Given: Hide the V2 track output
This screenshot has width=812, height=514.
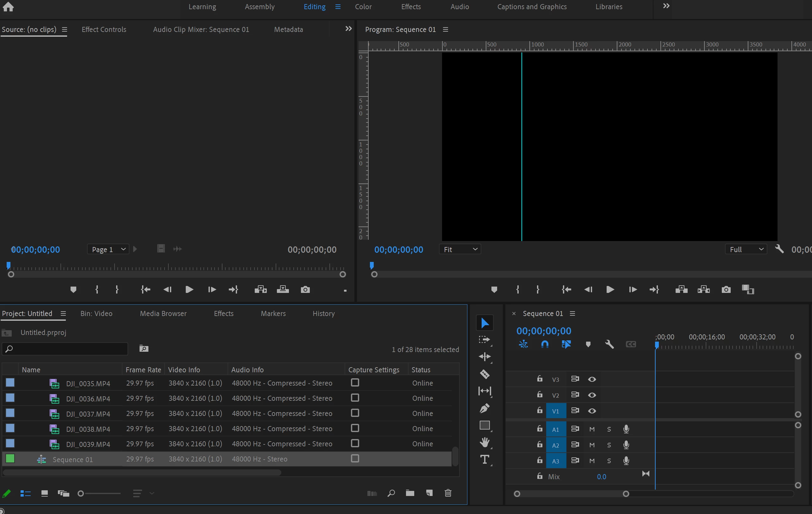Looking at the screenshot, I should pyautogui.click(x=592, y=395).
